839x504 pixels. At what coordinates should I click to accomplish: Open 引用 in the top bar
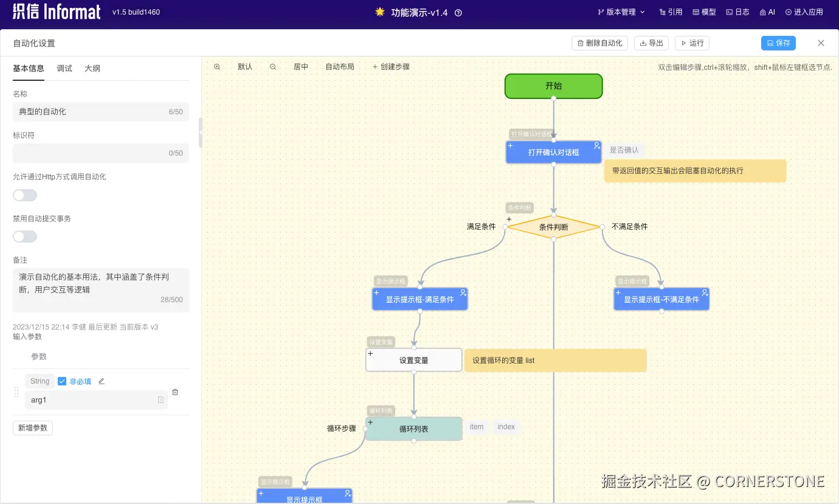tap(671, 12)
